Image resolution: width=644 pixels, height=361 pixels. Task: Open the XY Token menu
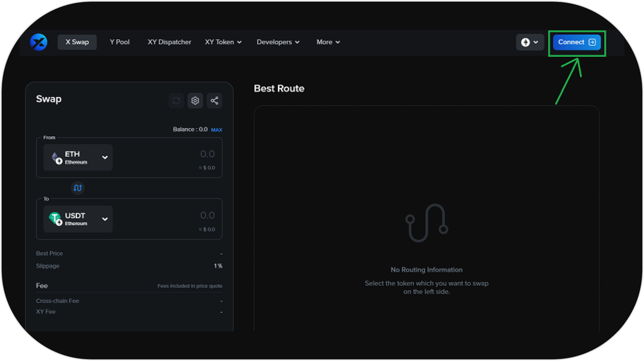(223, 42)
